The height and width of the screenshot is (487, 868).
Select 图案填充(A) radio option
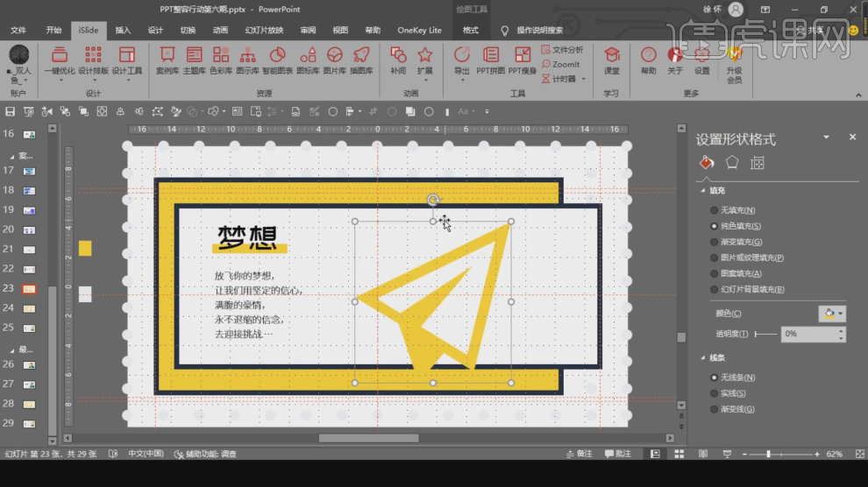(736, 273)
